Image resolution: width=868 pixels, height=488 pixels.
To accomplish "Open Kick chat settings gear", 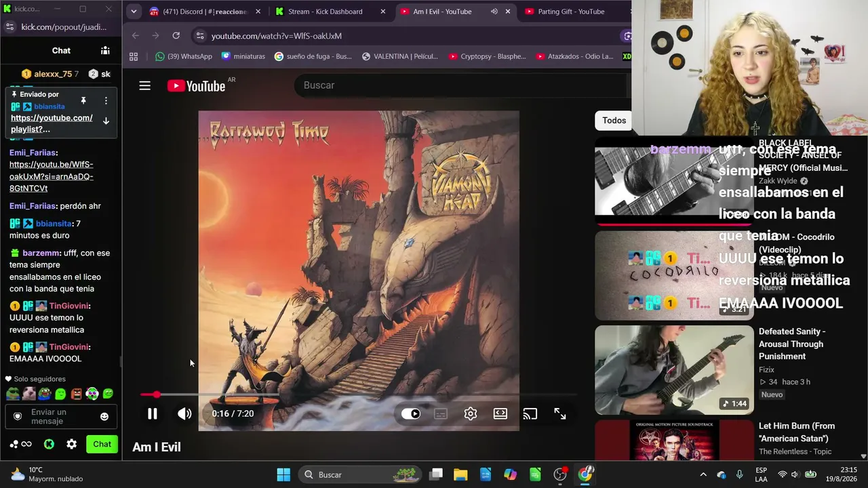I will pos(72,444).
